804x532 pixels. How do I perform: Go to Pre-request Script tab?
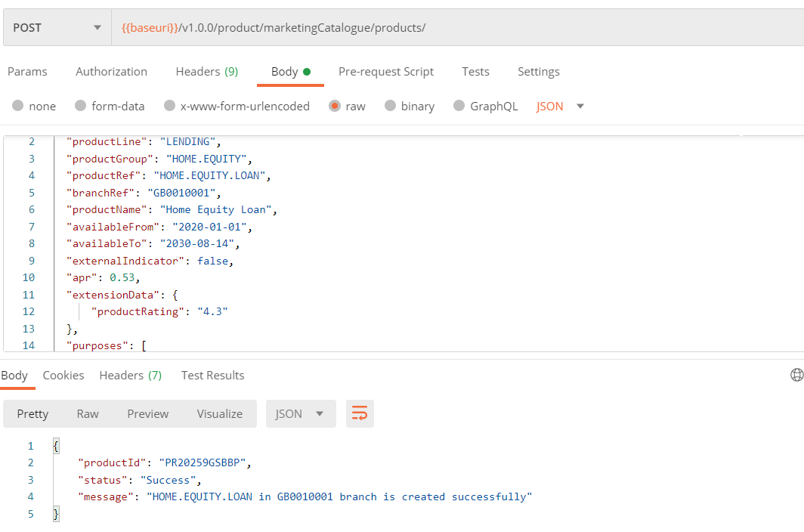385,72
